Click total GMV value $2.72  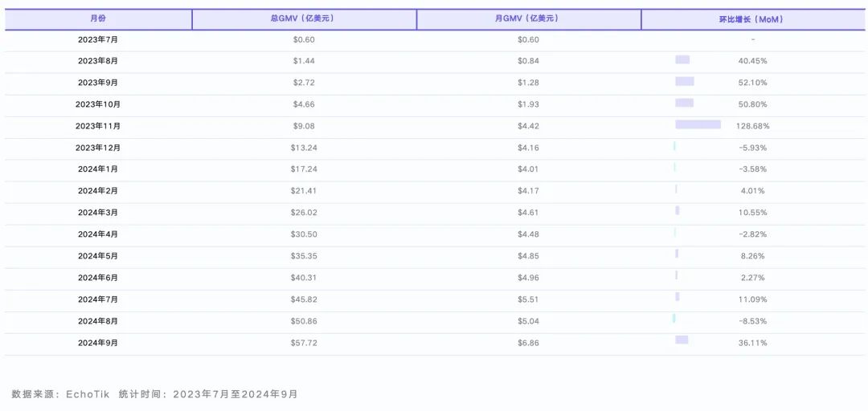[304, 83]
